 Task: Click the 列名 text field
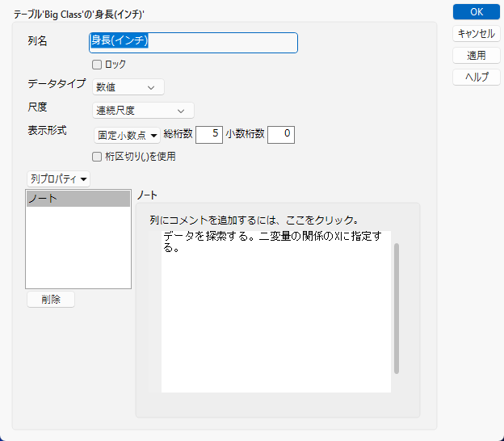pos(193,43)
